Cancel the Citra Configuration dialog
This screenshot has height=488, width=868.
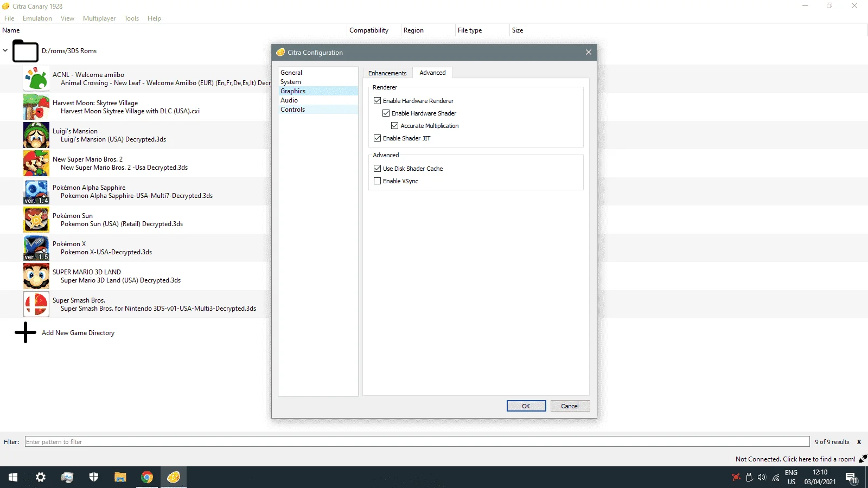(x=570, y=406)
